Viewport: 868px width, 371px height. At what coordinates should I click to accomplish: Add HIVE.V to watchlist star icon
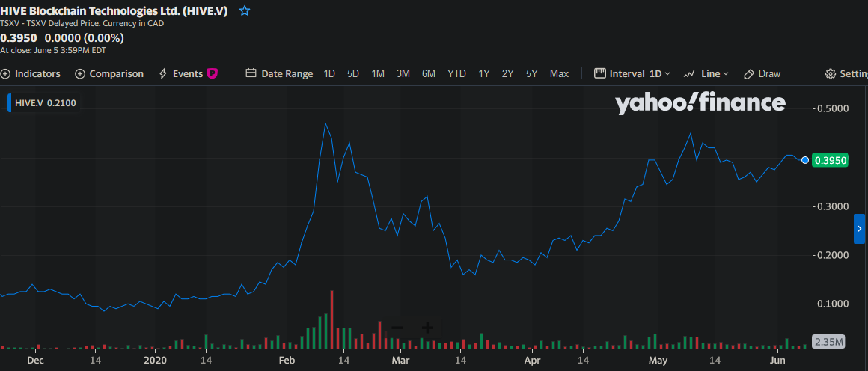245,11
